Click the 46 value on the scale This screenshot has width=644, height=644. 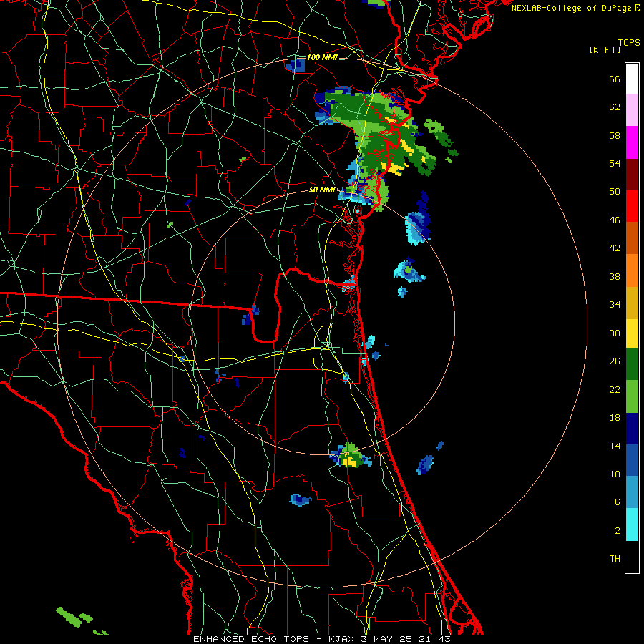tap(615, 220)
